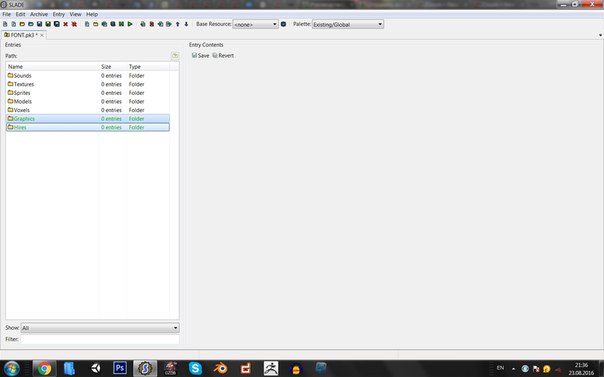Click the round button beside Base Resource dropdown
Screen dimensions: 604x377
coord(283,24)
